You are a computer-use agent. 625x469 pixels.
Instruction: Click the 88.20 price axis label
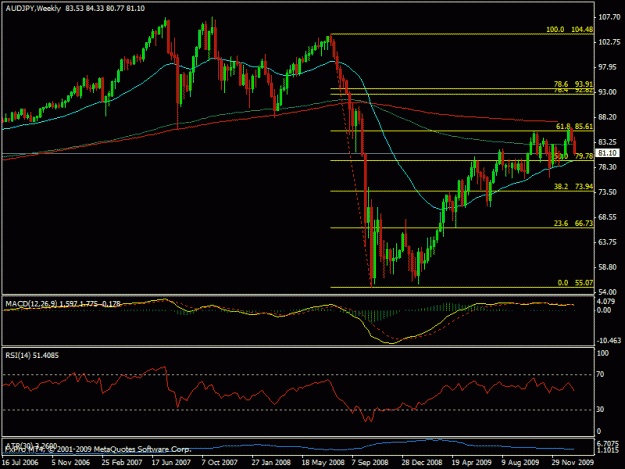(609, 117)
